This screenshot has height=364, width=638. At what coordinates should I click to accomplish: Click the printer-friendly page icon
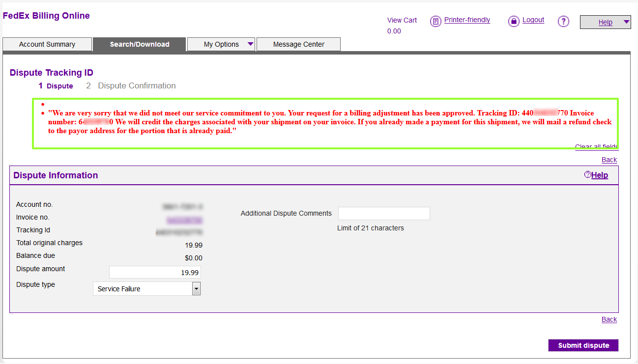[x=435, y=21]
